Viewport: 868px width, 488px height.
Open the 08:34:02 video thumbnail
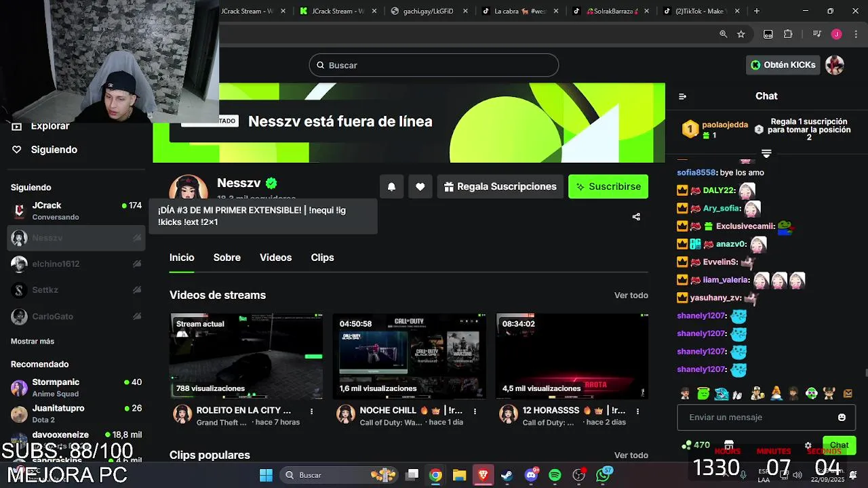pos(572,357)
